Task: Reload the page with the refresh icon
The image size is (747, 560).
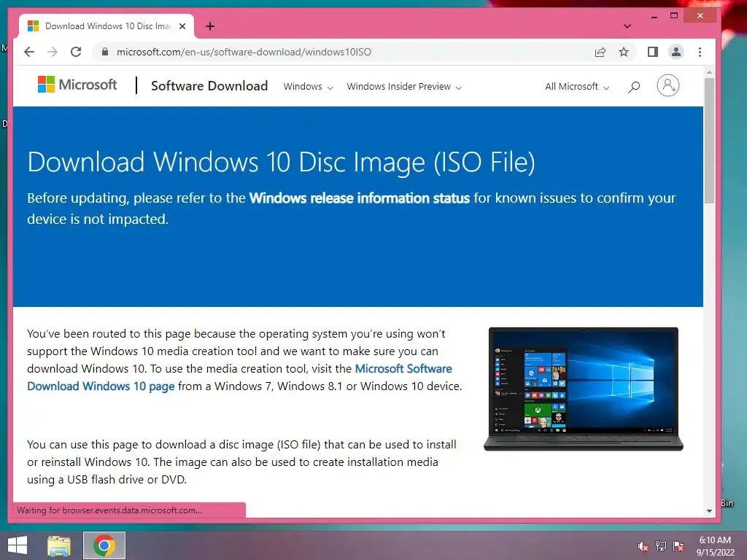Action: 76,52
